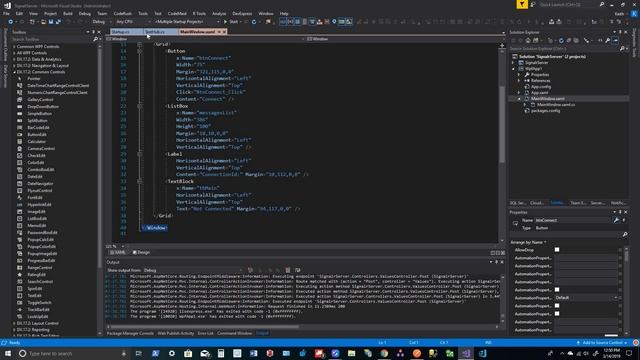
Task: Switch to the Error List tab
Action: 205,333
